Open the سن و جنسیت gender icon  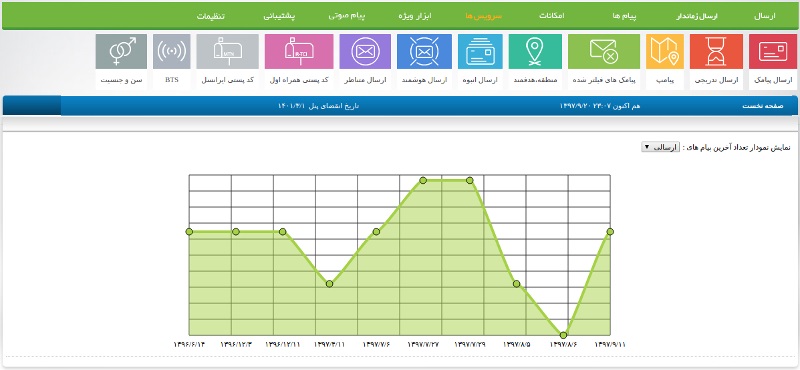(x=121, y=52)
